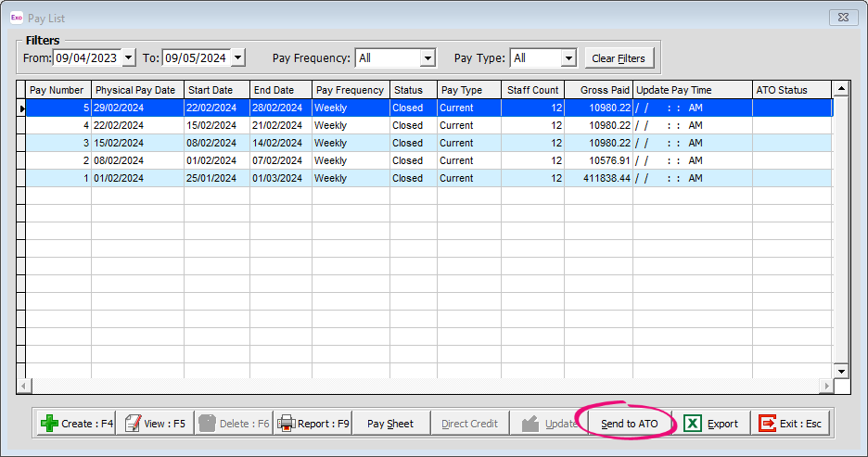Viewport: 868px width, 457px height.
Task: Click the vertical scrollbar down arrow
Action: [x=841, y=371]
